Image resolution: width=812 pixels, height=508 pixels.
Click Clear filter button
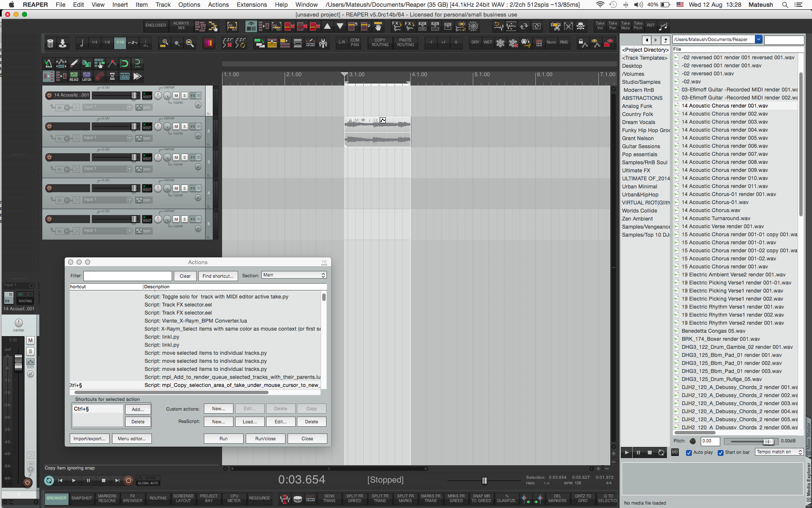(x=185, y=276)
